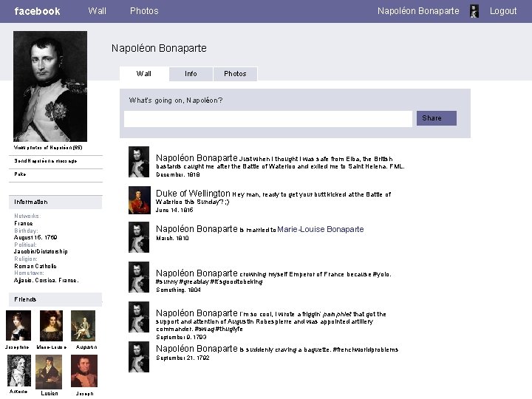Click Napoléon Bonaparte name in the header
This screenshot has width=532, height=399.
click(418, 11)
